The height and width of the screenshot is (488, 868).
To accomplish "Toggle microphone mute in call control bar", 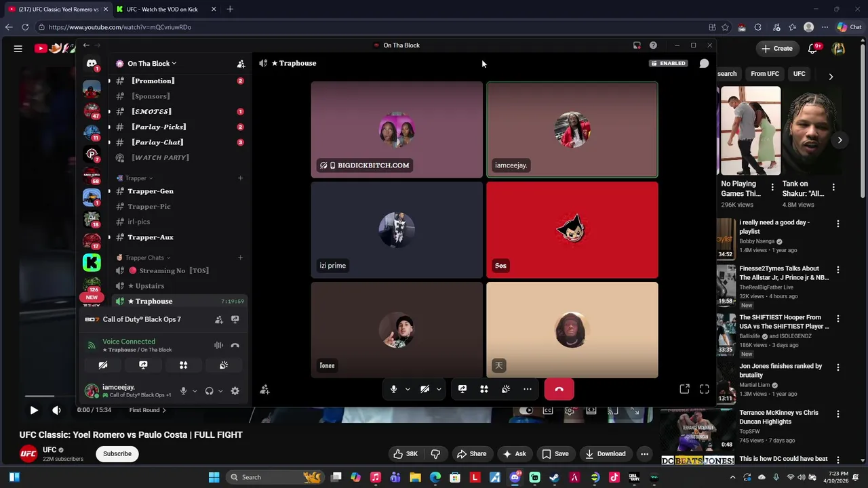I will pos(393,389).
